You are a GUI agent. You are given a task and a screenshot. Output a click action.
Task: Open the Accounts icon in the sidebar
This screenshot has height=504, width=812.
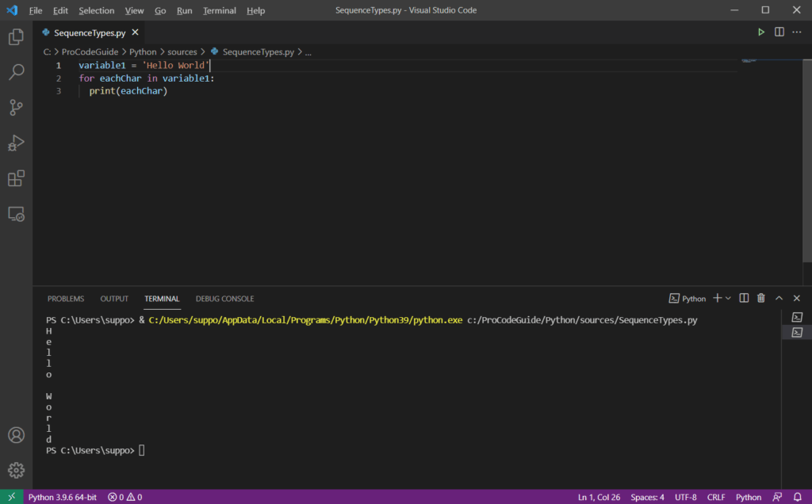pyautogui.click(x=16, y=434)
